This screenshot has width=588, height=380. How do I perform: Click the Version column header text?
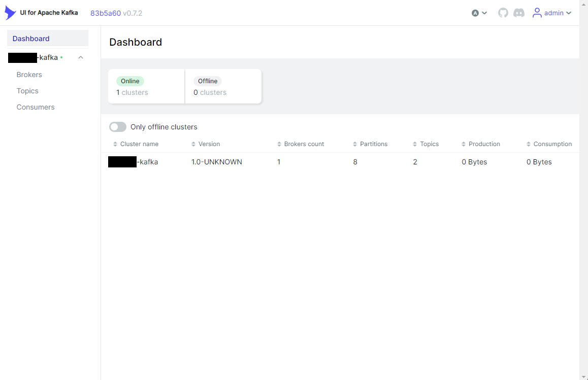tap(209, 144)
